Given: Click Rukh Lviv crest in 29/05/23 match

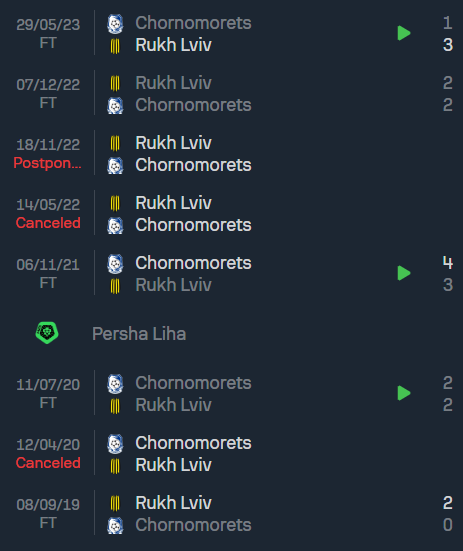Looking at the screenshot, I should 115,46.
